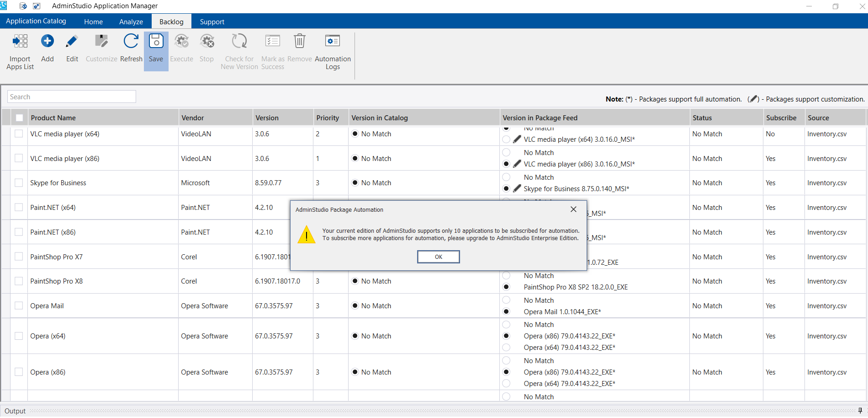The image size is (868, 418).
Task: Open Import Apps List tool
Action: pos(20,51)
